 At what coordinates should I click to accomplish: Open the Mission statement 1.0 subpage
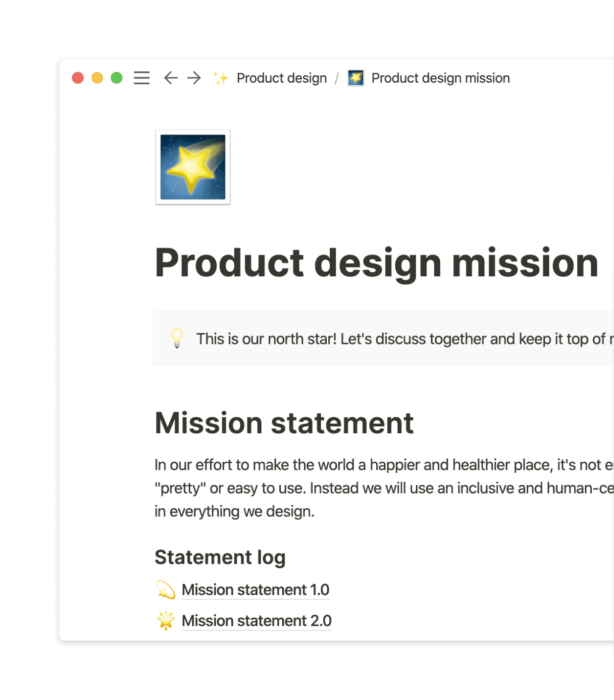(x=255, y=590)
